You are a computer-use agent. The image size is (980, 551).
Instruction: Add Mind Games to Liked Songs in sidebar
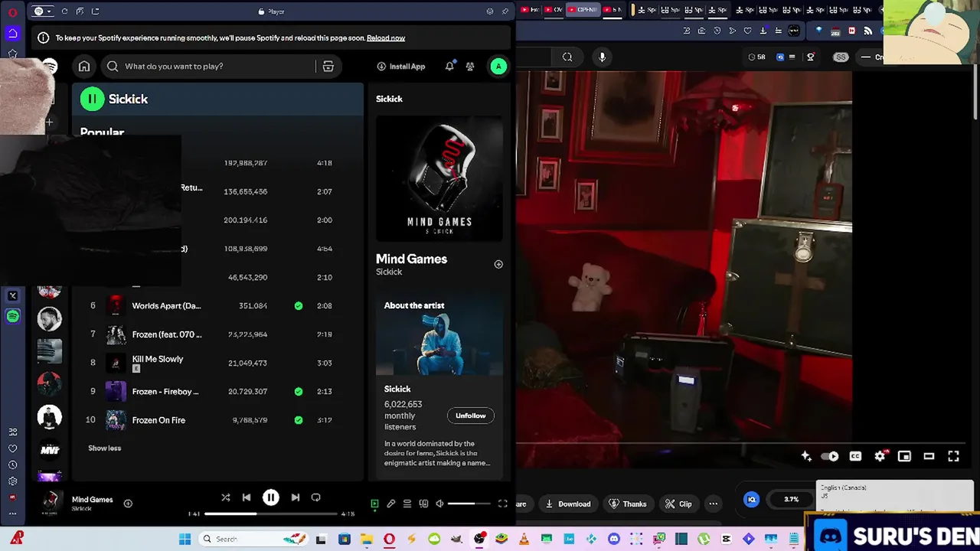tap(498, 265)
